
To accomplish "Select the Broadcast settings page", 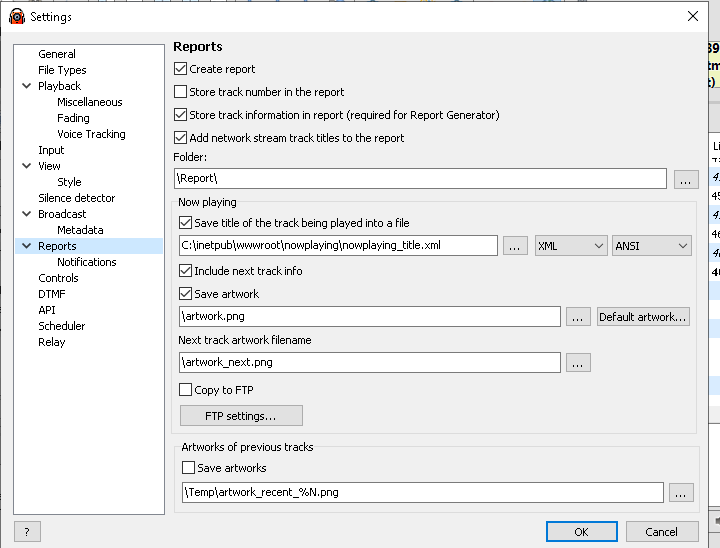I will click(62, 214).
